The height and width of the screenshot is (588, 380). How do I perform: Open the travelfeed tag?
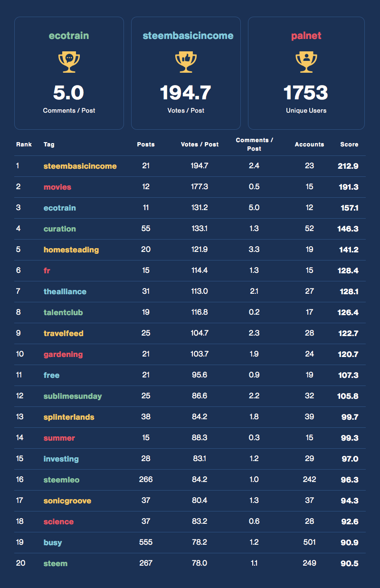(x=64, y=334)
